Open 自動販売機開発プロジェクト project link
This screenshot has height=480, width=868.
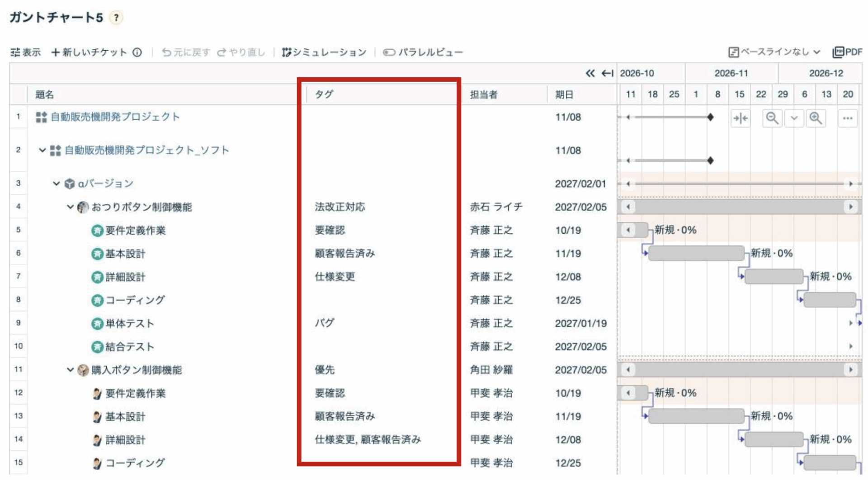click(115, 117)
